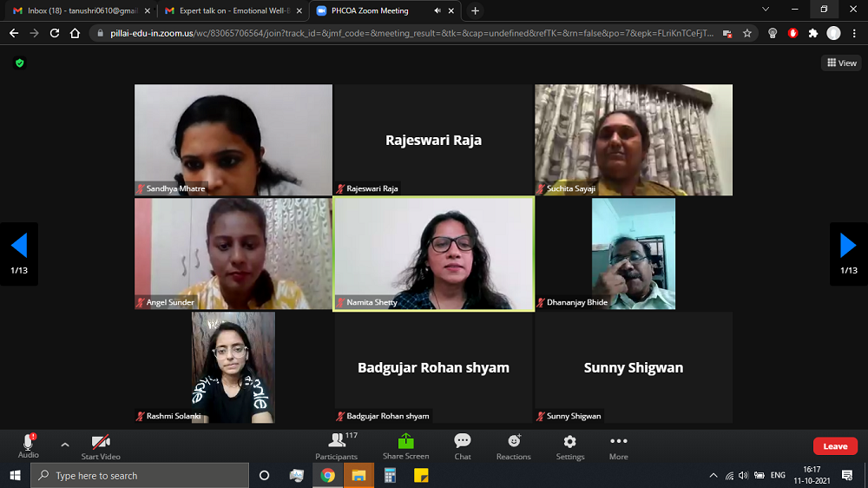This screenshot has width=868, height=488.
Task: Open the Chat panel
Action: (463, 446)
